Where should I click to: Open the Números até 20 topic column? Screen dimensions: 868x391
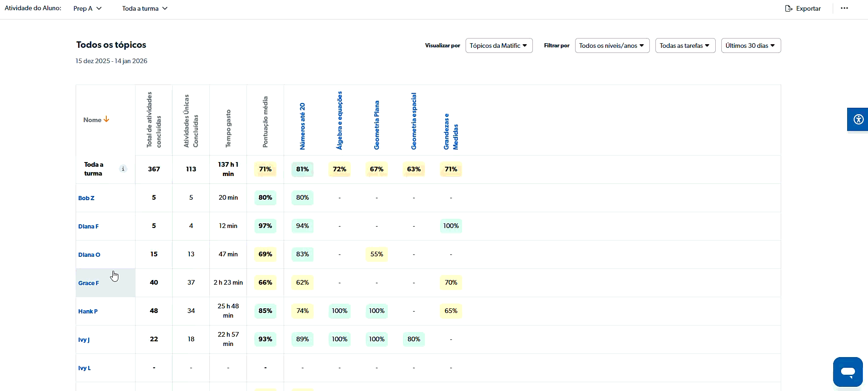coord(303,126)
